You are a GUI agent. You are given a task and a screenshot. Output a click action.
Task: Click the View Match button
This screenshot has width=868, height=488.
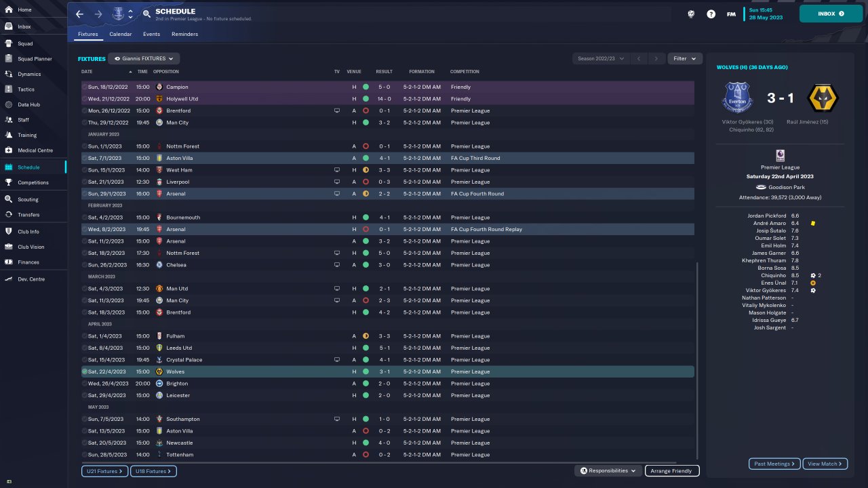825,464
